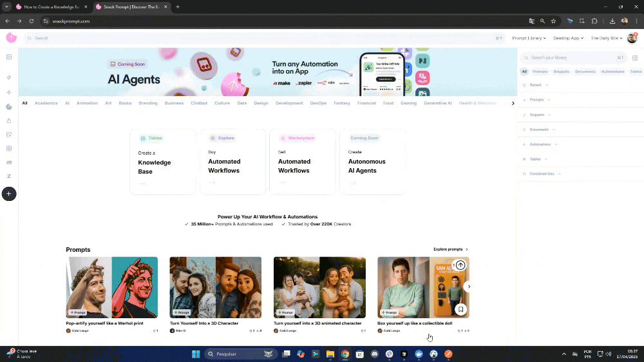Select the Business category tab

coord(174,103)
